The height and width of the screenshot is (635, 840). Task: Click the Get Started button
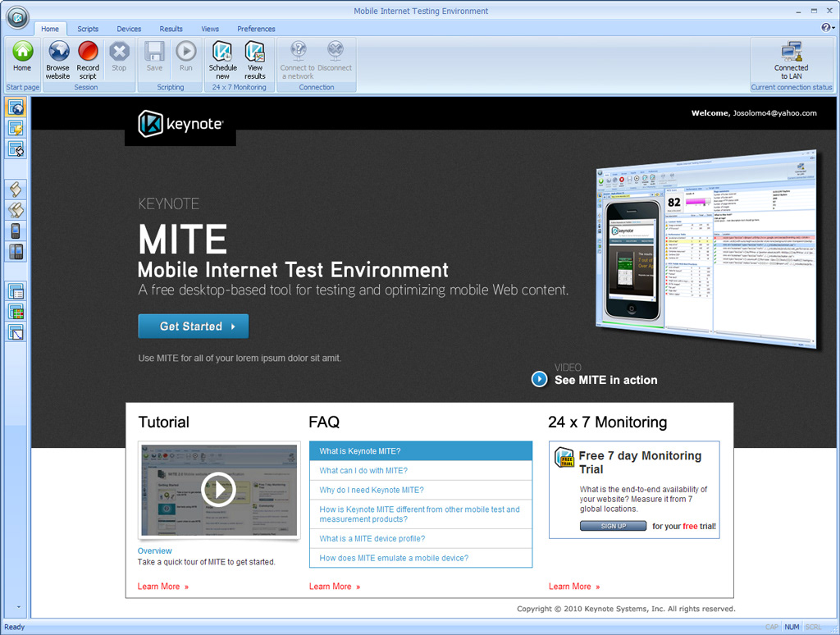tap(194, 327)
